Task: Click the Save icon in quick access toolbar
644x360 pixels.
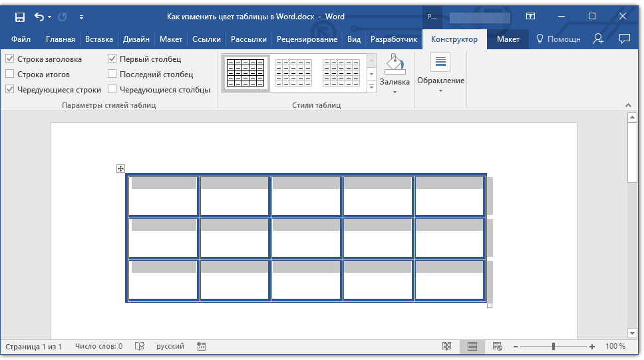Action: coord(19,17)
